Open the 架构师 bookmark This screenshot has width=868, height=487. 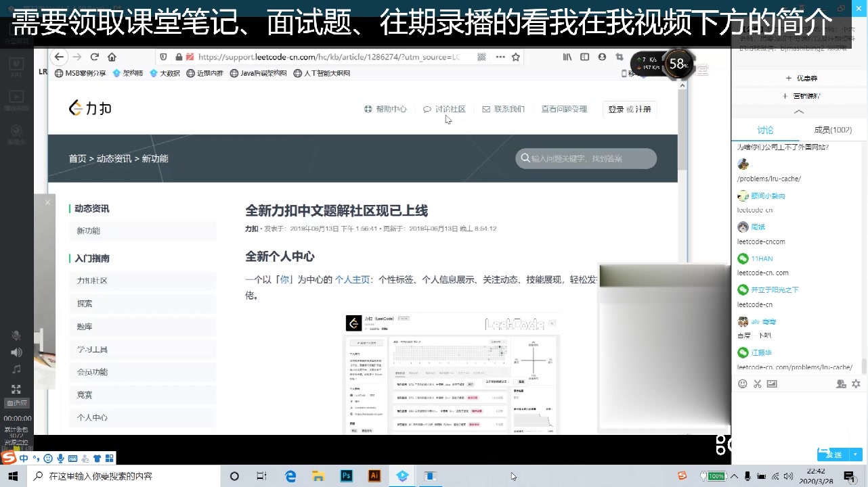[127, 73]
